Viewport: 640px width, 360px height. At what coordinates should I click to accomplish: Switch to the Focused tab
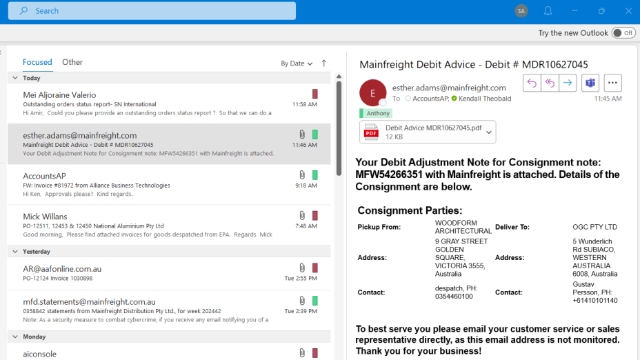(x=37, y=62)
